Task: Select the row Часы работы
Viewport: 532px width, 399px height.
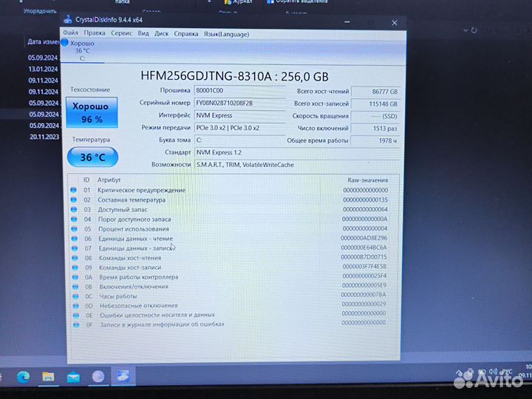Action: pos(229,296)
